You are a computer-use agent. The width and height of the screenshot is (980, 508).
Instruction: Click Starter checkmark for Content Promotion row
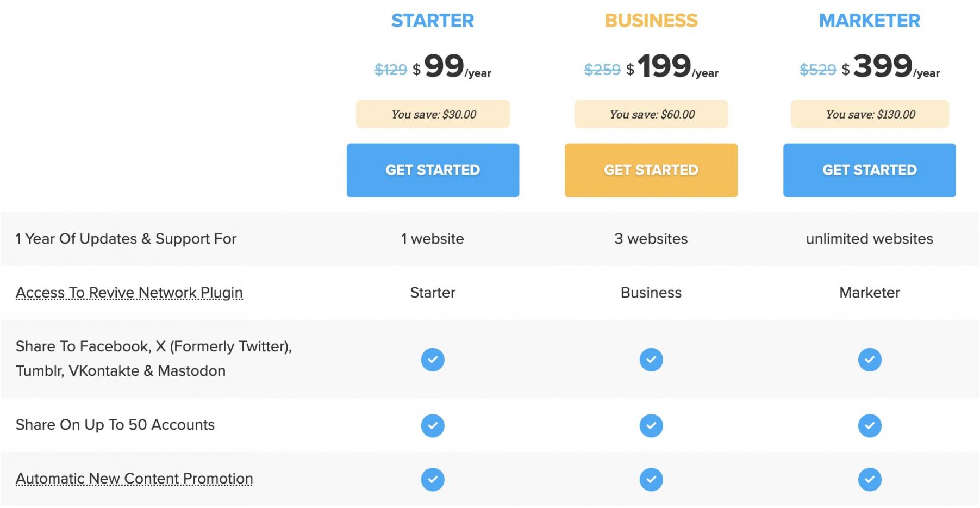click(433, 479)
